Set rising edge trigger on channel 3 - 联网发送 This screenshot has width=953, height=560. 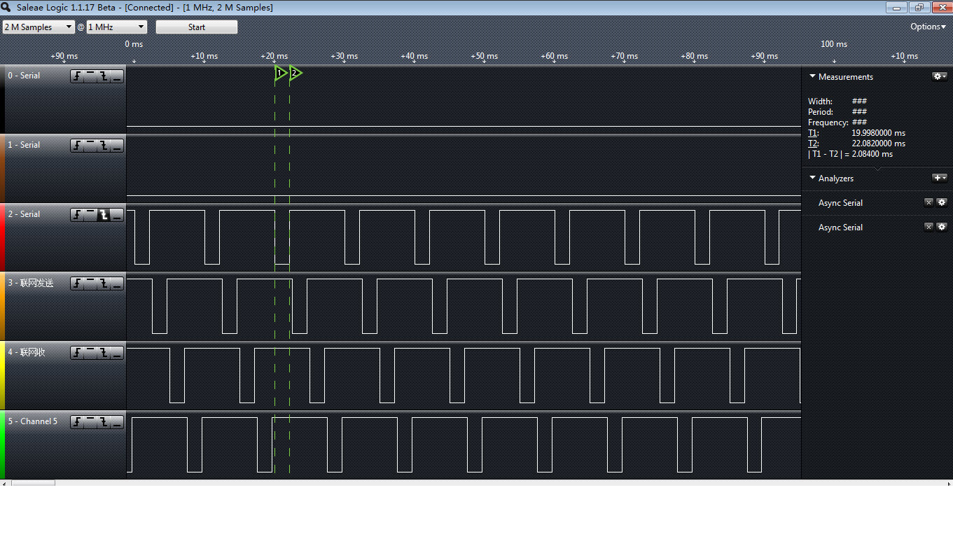click(x=76, y=283)
